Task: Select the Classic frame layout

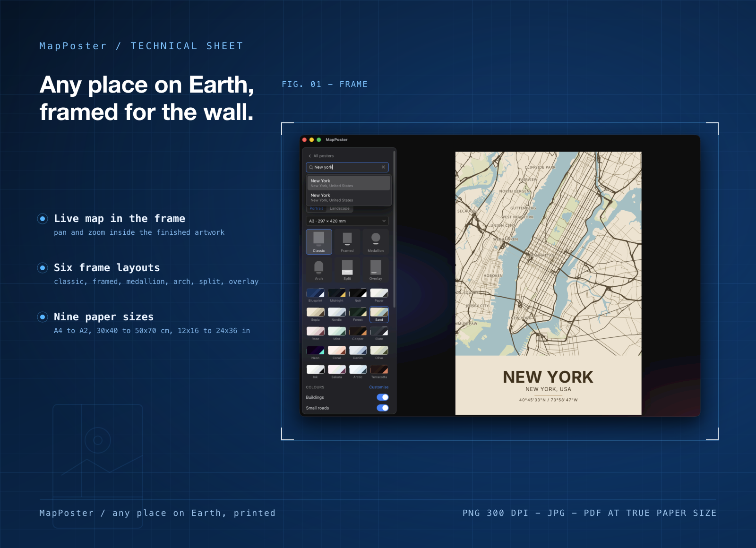Action: pos(319,241)
